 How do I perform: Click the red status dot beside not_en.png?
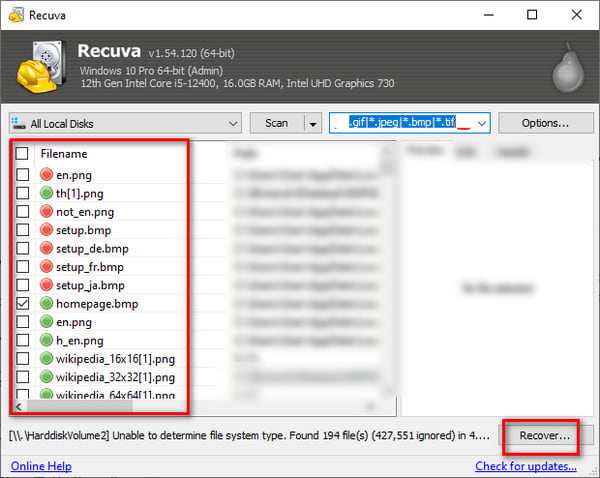[x=46, y=211]
